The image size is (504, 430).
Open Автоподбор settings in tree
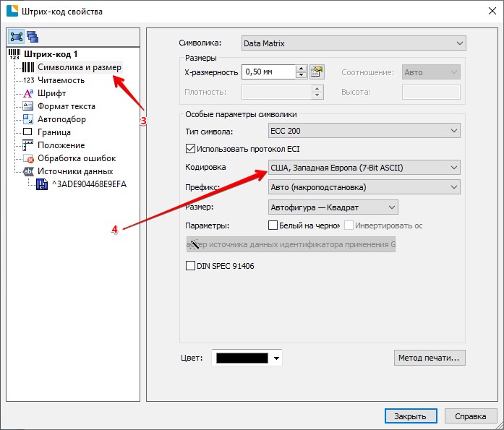point(61,119)
